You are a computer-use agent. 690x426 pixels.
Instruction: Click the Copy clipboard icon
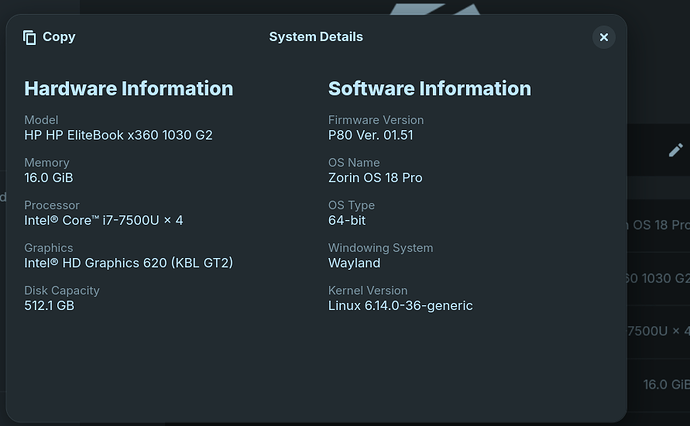[30, 37]
